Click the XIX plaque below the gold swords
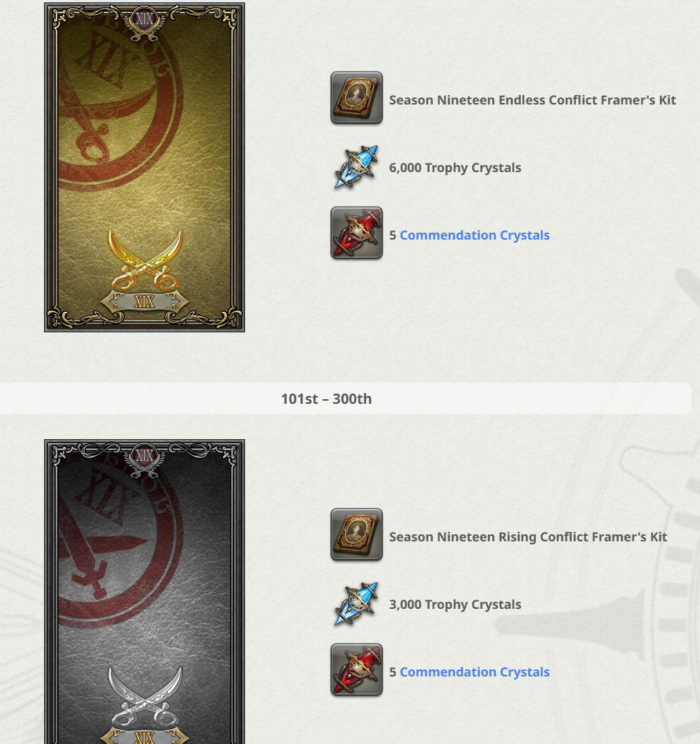This screenshot has height=744, width=700. [x=145, y=302]
